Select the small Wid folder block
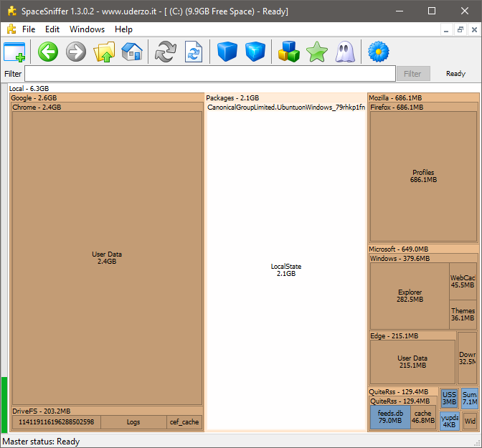 pyautogui.click(x=470, y=421)
